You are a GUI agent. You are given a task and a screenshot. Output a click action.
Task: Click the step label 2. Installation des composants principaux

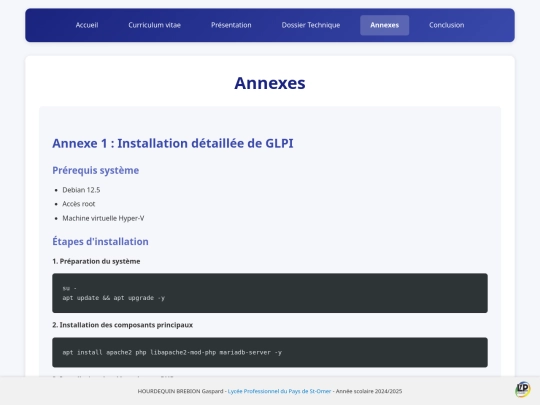pos(123,325)
